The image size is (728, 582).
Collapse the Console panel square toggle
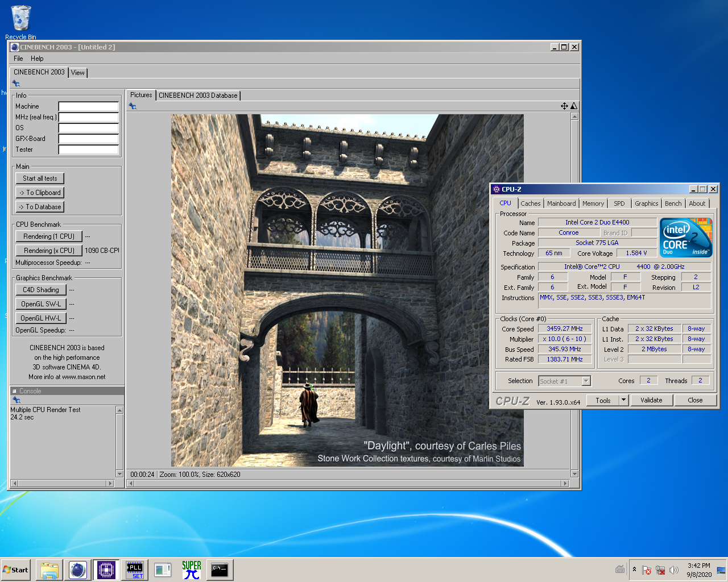14,391
